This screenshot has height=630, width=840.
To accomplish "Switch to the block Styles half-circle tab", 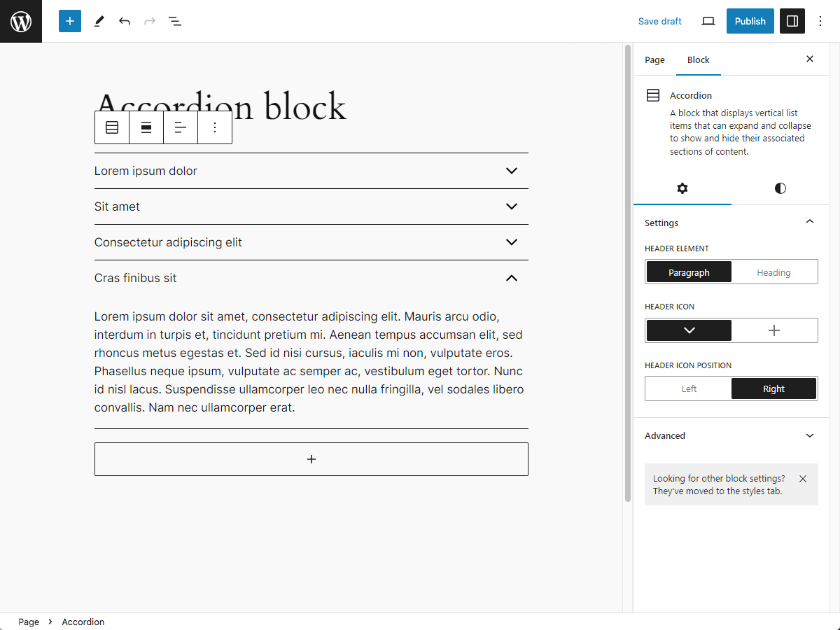I will click(780, 188).
